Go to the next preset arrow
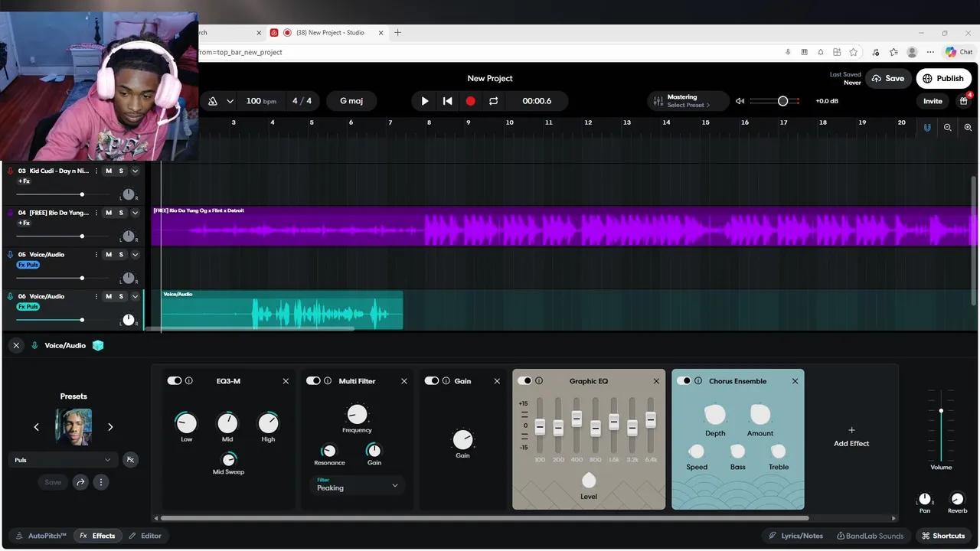980x551 pixels. (x=110, y=427)
